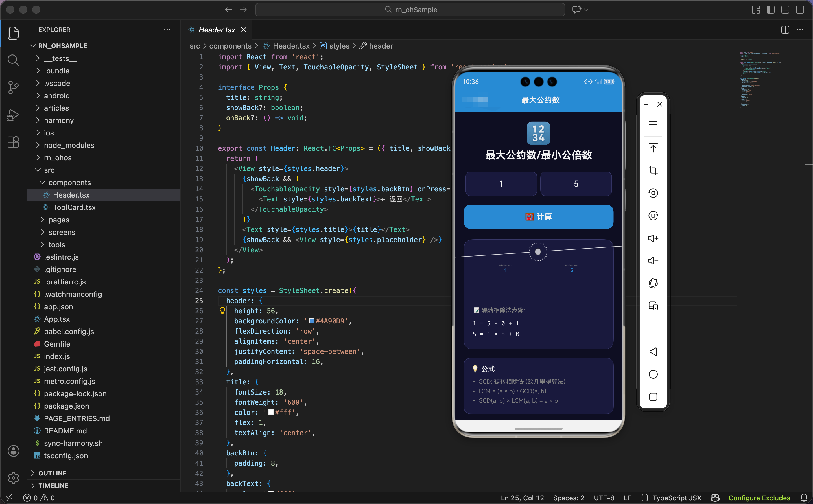
Task: Select the Header.tsx editor tab
Action: pos(217,30)
